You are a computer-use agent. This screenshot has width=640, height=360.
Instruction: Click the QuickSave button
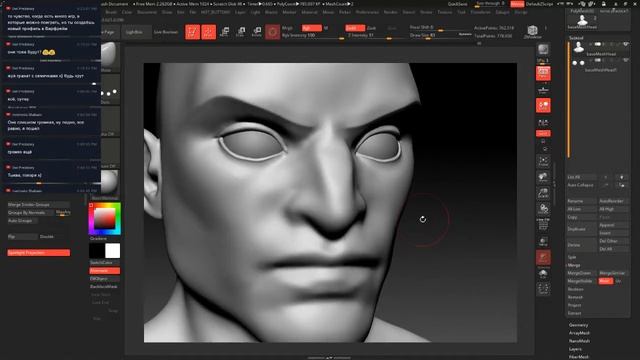457,4
